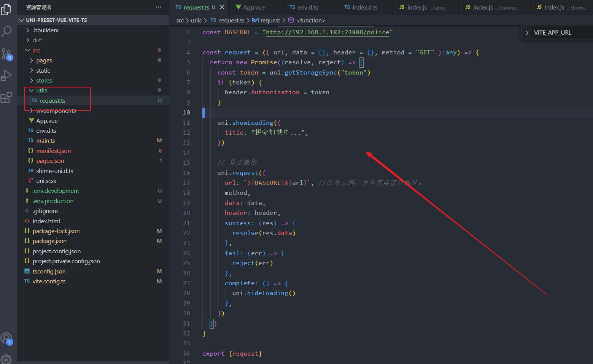Click the HTML icon beside index.html
Screen dimensions: 593x364
click(27, 221)
